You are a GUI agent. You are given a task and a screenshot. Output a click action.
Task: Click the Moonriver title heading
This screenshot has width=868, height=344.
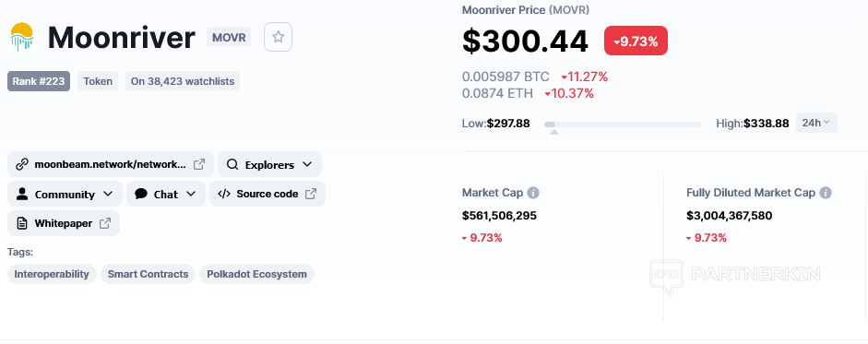[121, 38]
